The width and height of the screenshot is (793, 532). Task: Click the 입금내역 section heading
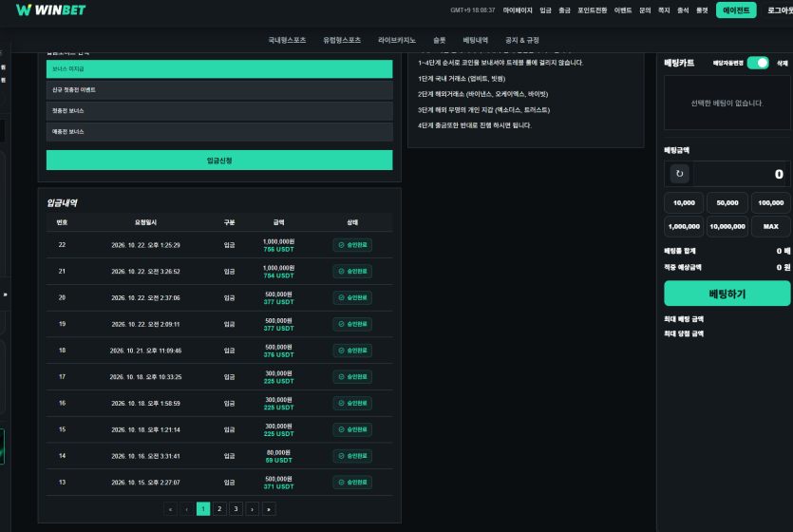tap(62, 202)
